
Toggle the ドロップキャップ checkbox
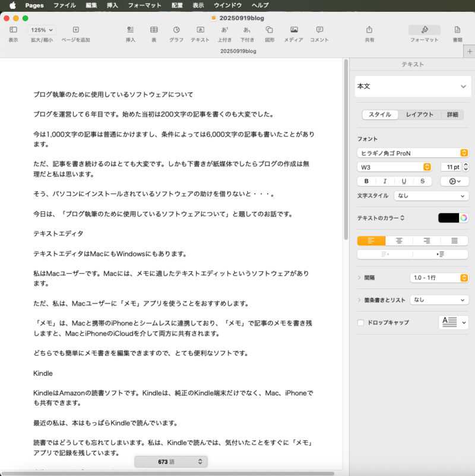(360, 322)
